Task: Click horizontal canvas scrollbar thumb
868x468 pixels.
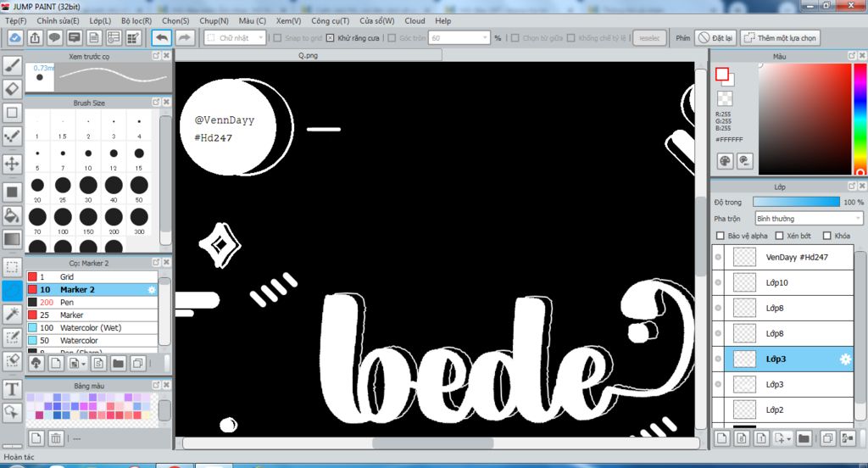Action: coord(433,443)
